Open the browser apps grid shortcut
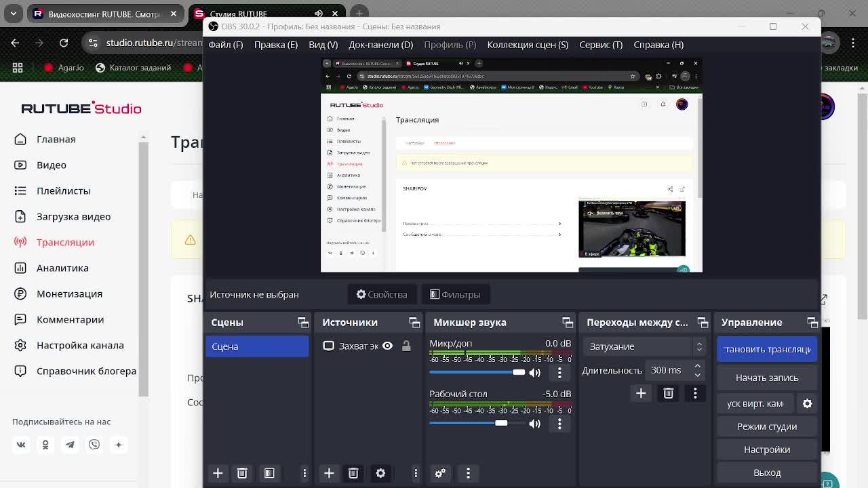This screenshot has width=868, height=488. pos(18,68)
